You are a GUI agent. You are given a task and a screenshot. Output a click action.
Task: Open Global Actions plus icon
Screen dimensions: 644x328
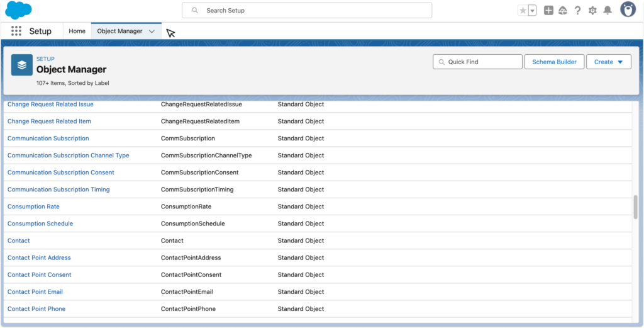[x=548, y=11]
